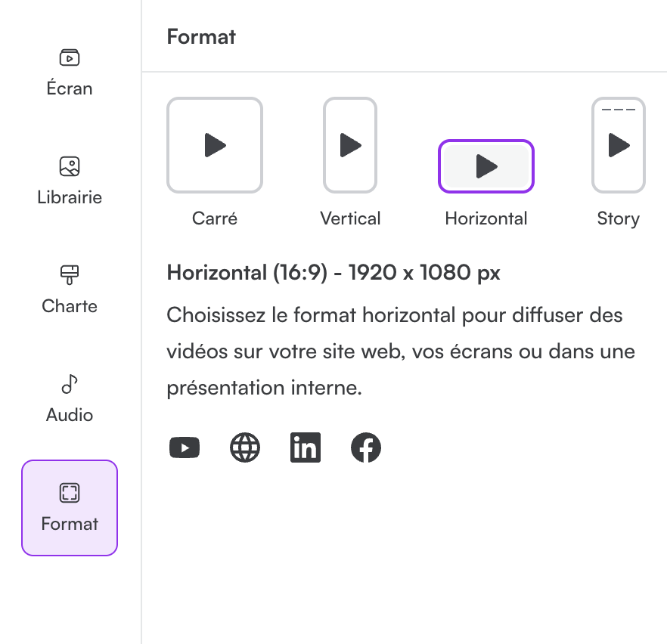Select the Format sidebar section
The height and width of the screenshot is (644, 667).
tap(70, 508)
